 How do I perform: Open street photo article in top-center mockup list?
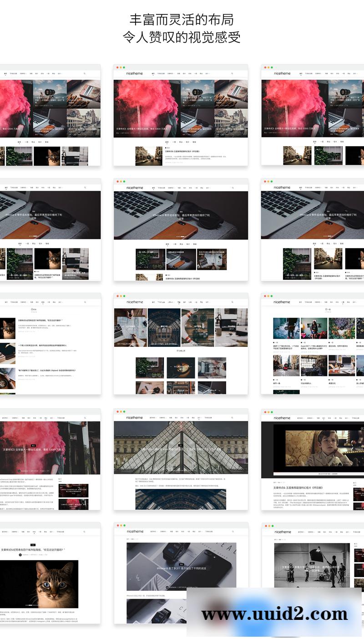149,156
